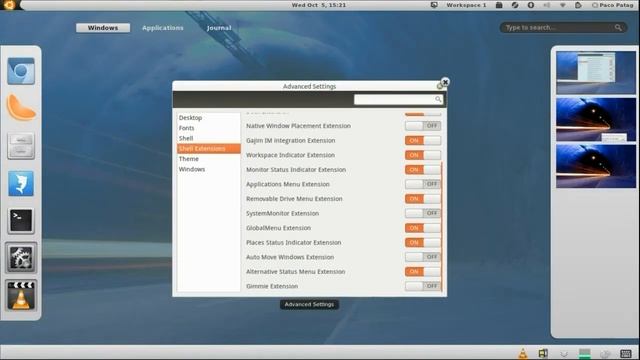Open the gear tweak tool in dash

[21, 258]
